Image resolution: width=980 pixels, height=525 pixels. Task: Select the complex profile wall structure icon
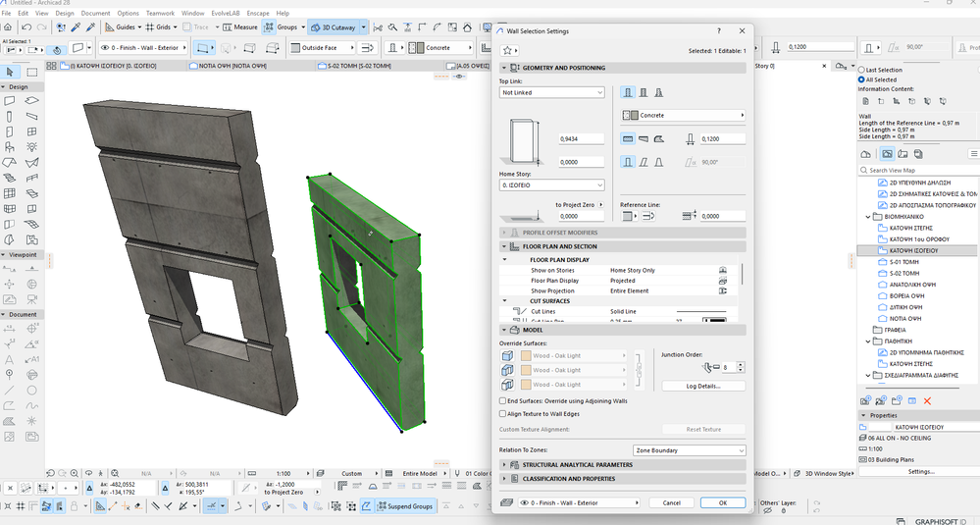coord(658,92)
